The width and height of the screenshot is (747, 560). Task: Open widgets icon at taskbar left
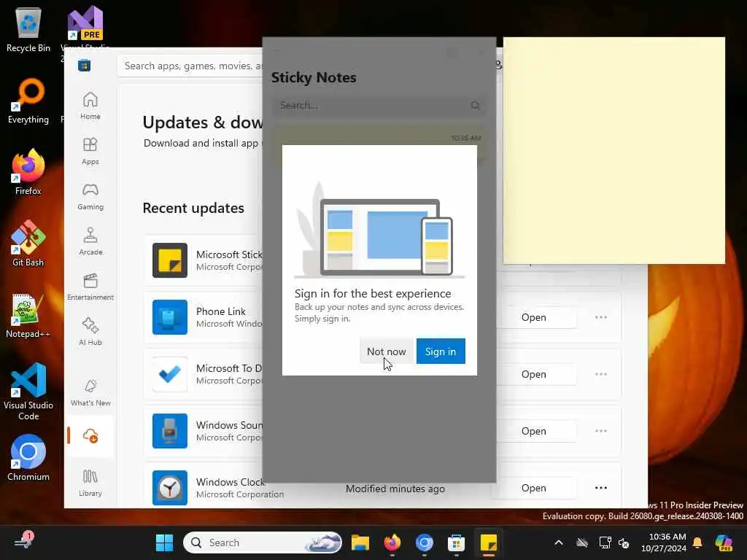pos(23,542)
